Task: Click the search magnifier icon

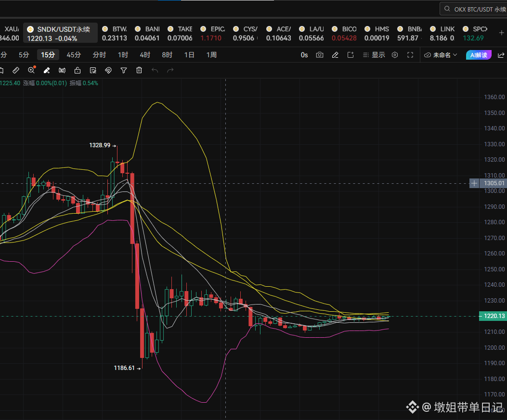Action: coord(447,9)
